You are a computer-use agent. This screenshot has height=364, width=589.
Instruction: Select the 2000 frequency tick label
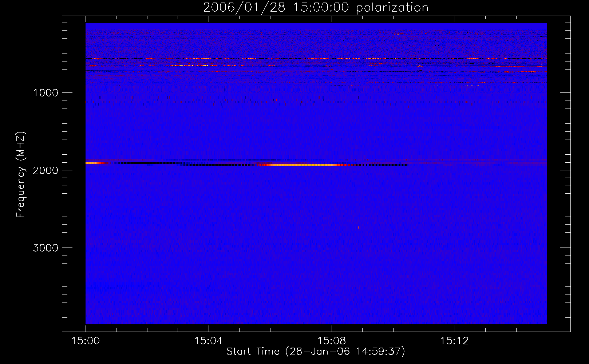click(46, 170)
